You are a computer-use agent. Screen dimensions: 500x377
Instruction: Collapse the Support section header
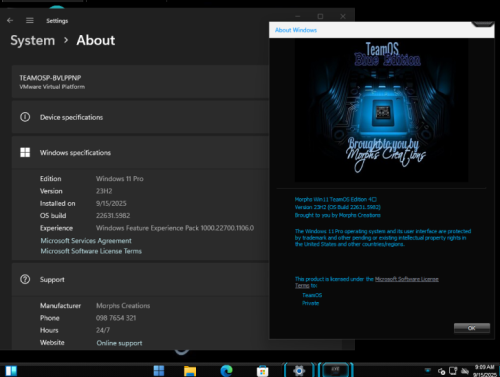(x=140, y=279)
